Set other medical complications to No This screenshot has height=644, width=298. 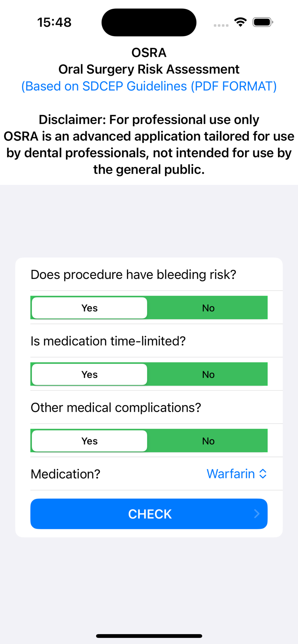208,441
